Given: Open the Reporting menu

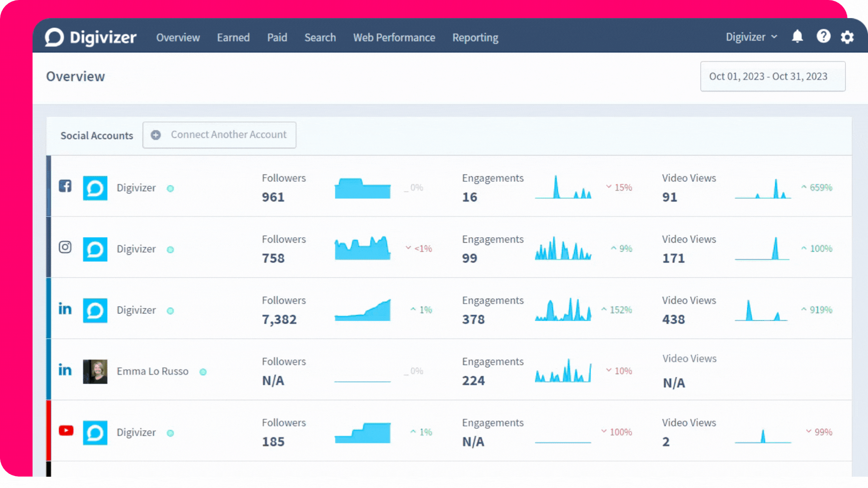Looking at the screenshot, I should pos(476,38).
